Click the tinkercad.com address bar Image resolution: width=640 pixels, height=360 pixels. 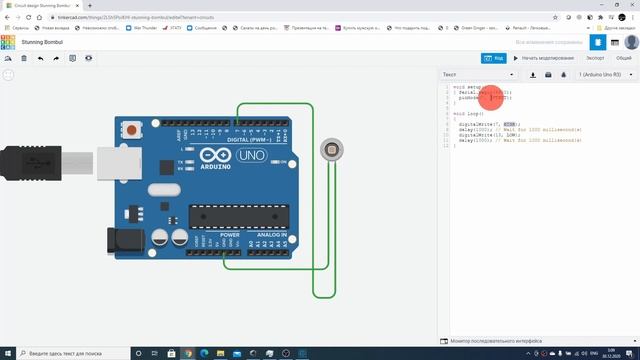(300, 18)
